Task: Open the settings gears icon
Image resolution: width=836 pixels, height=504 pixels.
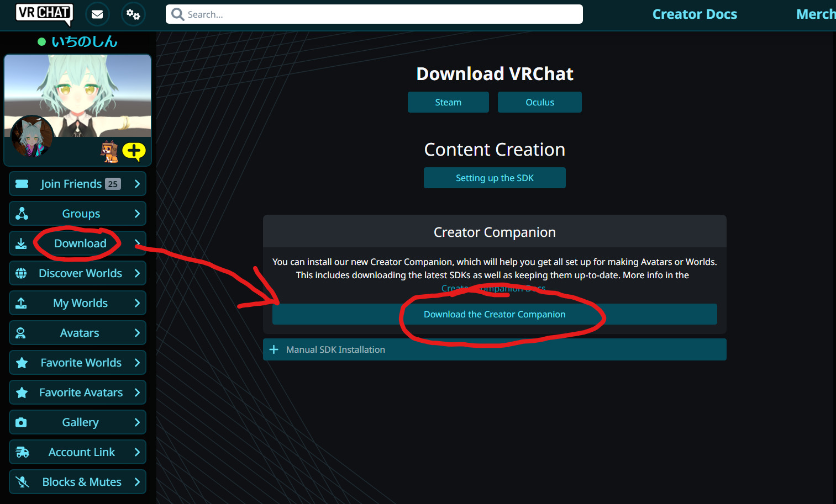Action: (133, 14)
